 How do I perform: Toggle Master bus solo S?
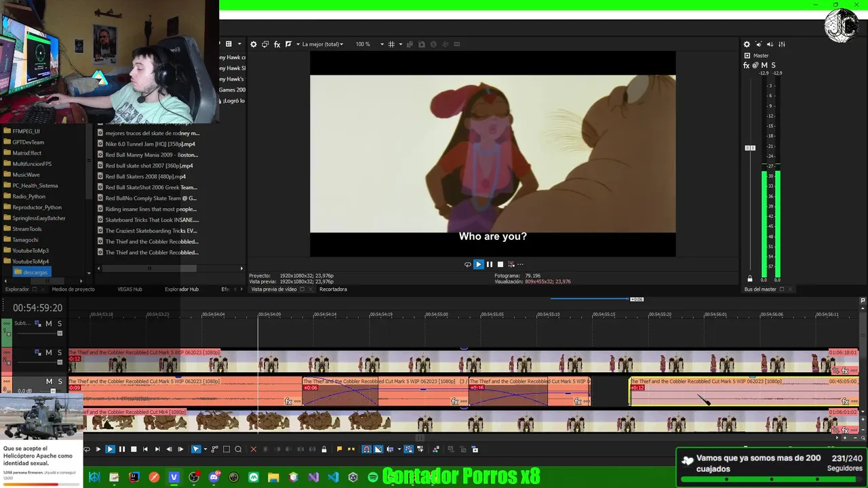(773, 66)
